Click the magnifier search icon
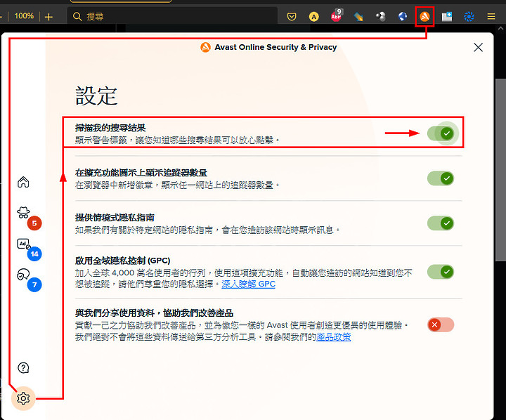Image resolution: width=506 pixels, height=420 pixels. 77,16
